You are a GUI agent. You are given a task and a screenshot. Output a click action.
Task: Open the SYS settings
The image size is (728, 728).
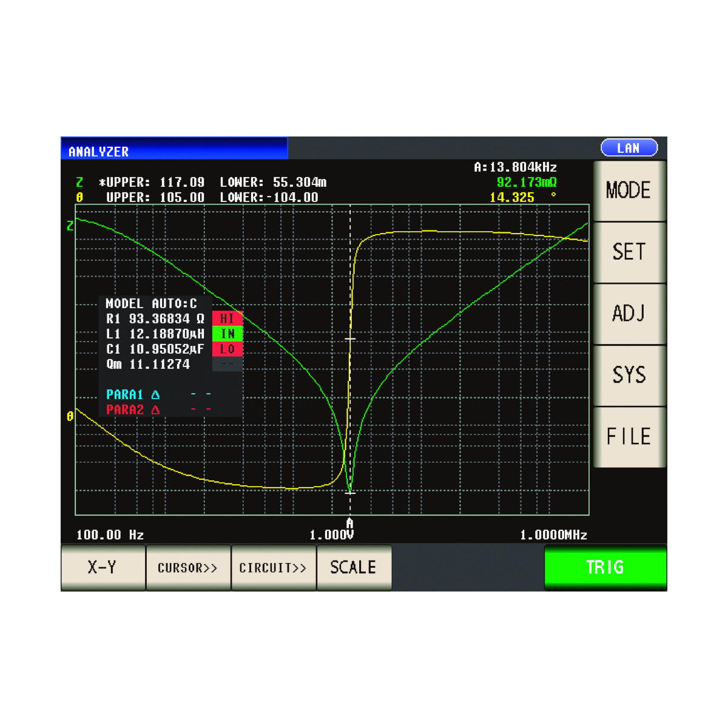[x=629, y=375]
